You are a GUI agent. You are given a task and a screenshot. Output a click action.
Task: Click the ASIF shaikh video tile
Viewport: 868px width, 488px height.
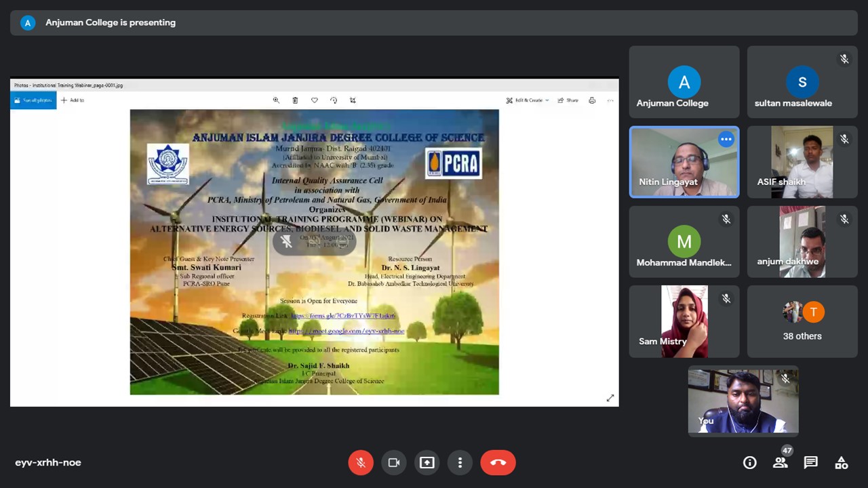pos(802,162)
